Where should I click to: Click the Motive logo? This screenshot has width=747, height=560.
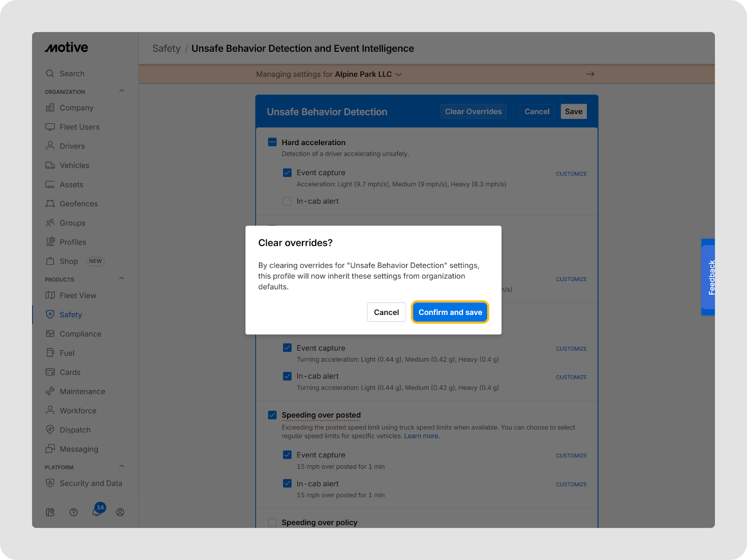click(66, 48)
